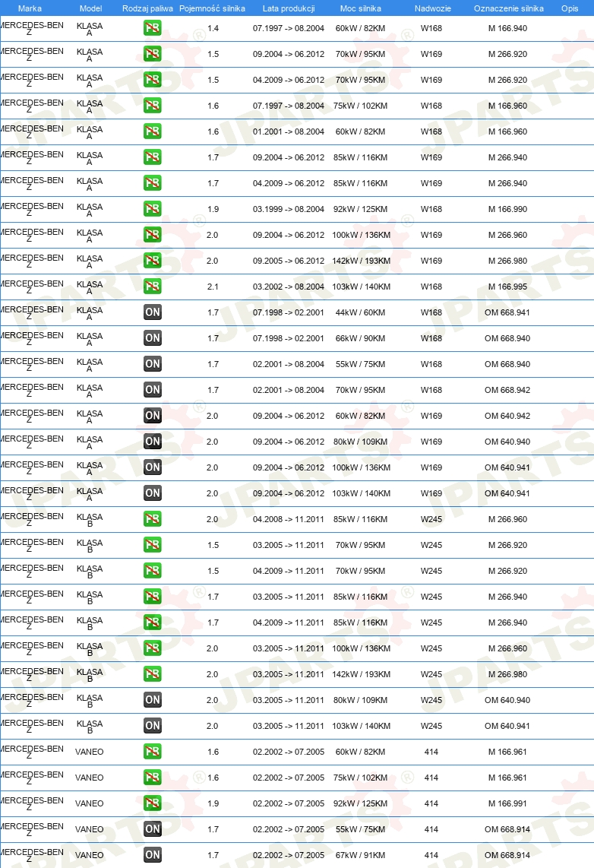Click ON diesel icon in the 66kW / 90KM row
Viewport: 594px width, 868px height.
153,337
